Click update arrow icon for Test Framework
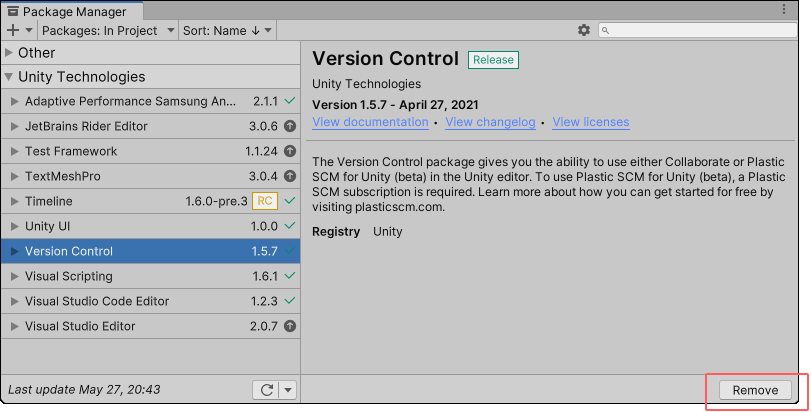The image size is (811, 412). coord(290,151)
